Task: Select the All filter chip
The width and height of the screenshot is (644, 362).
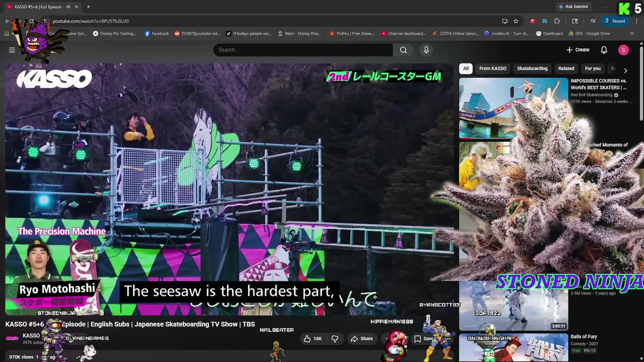Action: click(x=466, y=68)
